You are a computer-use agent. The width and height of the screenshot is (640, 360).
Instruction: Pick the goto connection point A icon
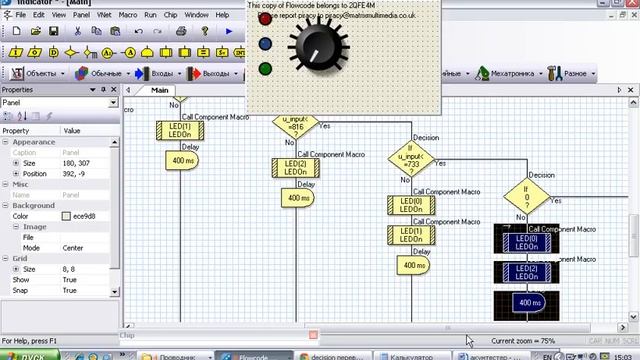tap(128, 53)
